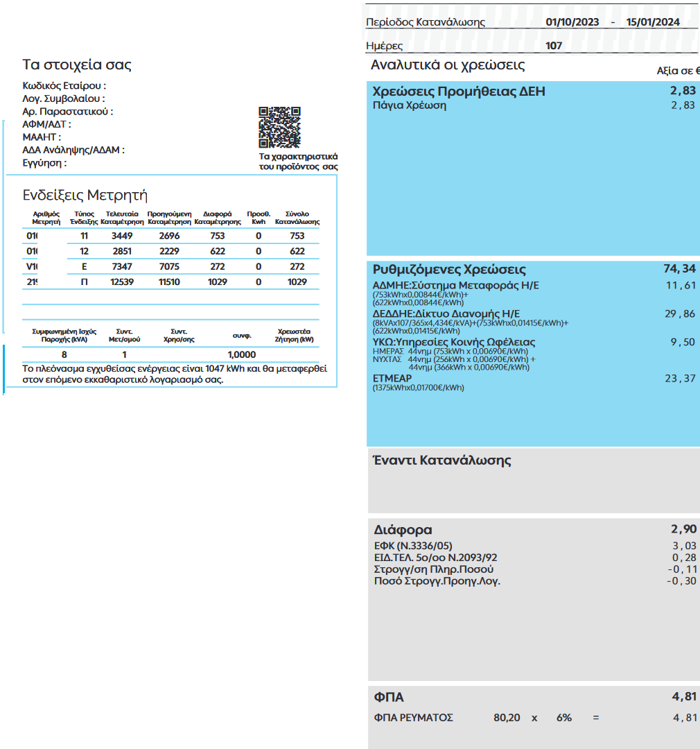This screenshot has height=749, width=700.
Task: Select the 'Σύνολο Κατανάλωσης' column header
Action: click(x=297, y=218)
